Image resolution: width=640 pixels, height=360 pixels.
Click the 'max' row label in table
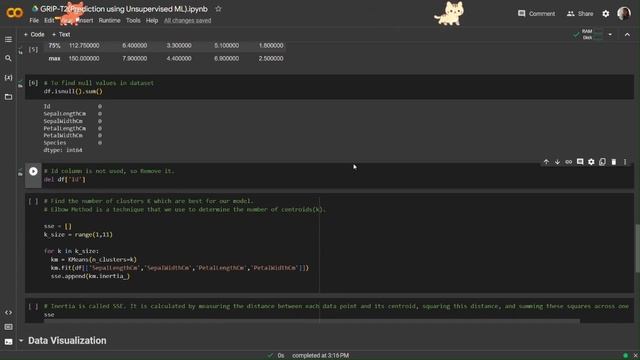[x=54, y=58]
